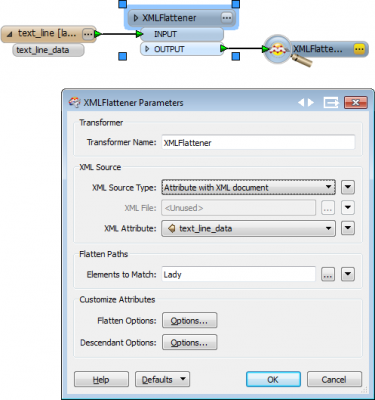Open the XML Attribute dropdown
375x400 pixels.
click(249, 228)
